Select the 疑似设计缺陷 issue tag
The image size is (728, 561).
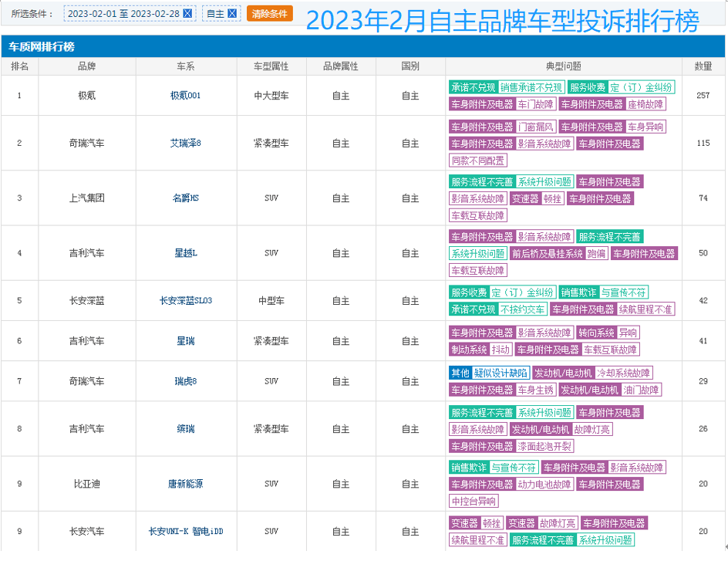[x=501, y=373]
